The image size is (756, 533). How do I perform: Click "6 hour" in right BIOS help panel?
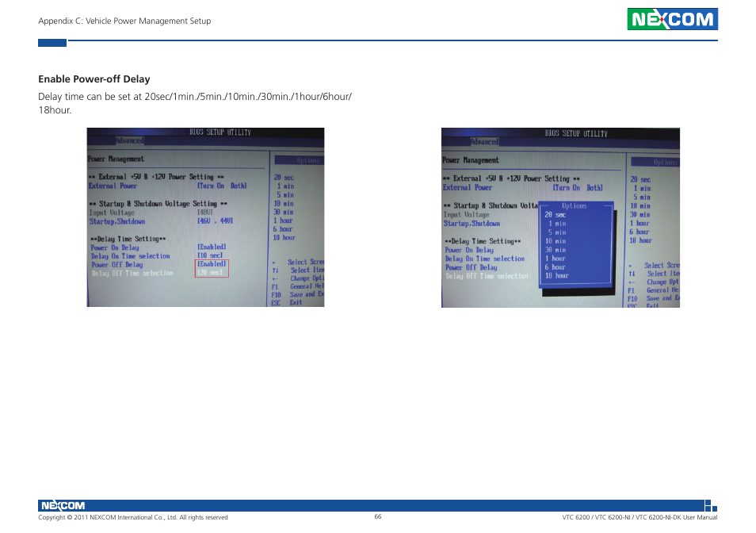point(640,232)
